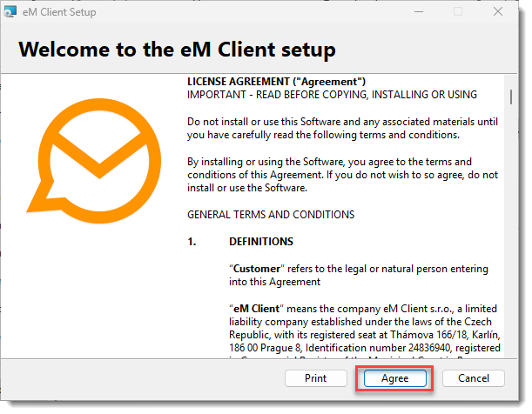532x414 pixels.
Task: Click the setup installer icon in title bar
Action: tap(10, 12)
